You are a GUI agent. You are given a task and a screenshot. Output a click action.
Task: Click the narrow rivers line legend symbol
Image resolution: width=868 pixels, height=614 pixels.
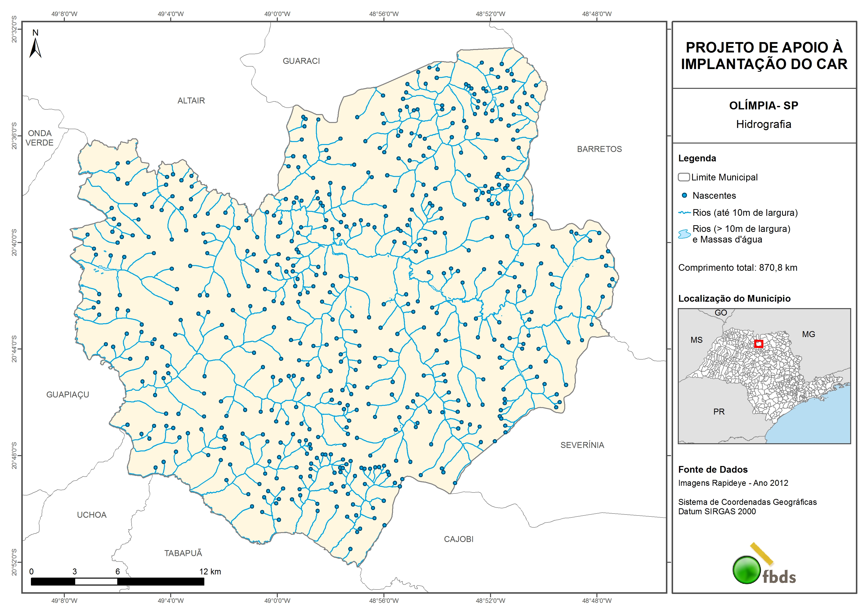684,213
